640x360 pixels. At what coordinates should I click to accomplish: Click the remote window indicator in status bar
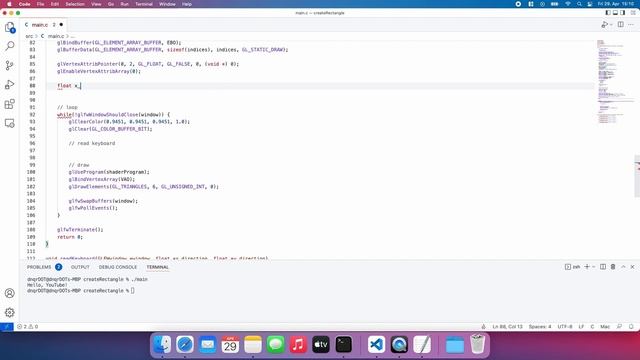coord(7,327)
